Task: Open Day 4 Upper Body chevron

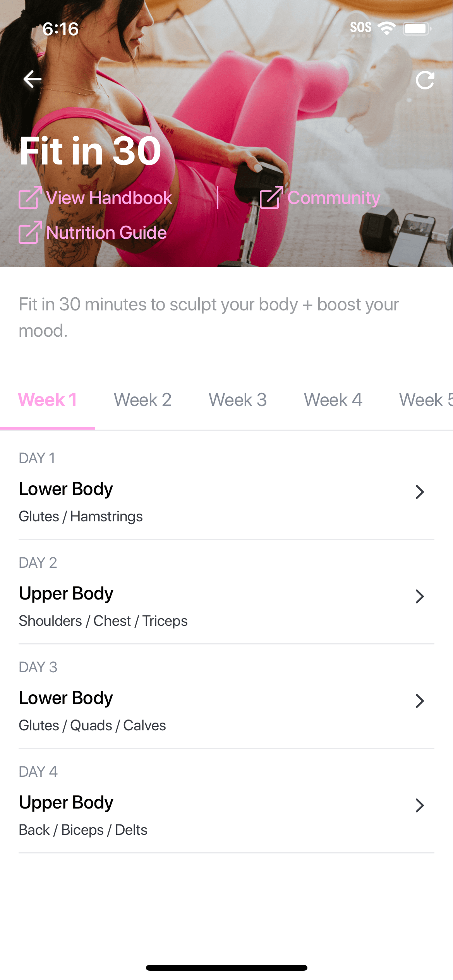Action: tap(420, 805)
